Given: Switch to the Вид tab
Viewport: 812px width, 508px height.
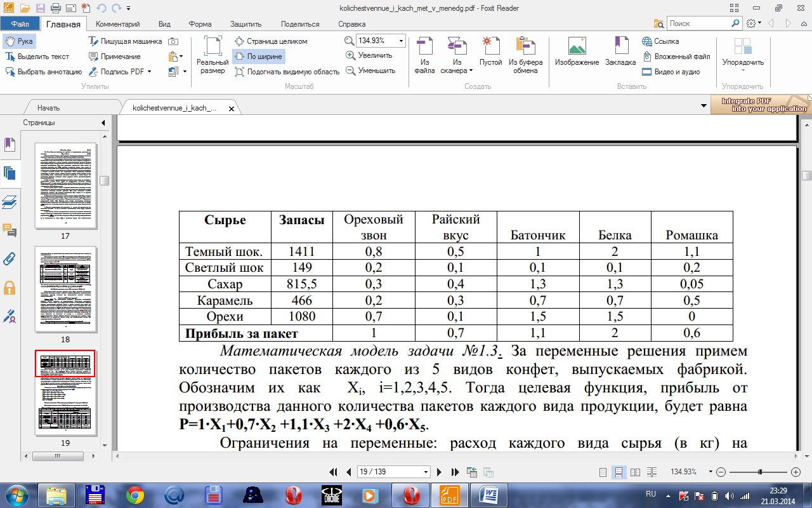Looking at the screenshot, I should pos(164,24).
